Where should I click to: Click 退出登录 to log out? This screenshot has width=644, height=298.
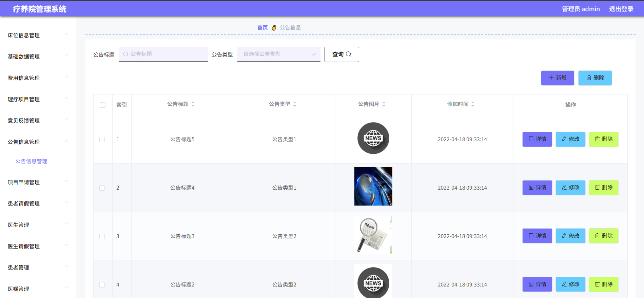tap(621, 9)
